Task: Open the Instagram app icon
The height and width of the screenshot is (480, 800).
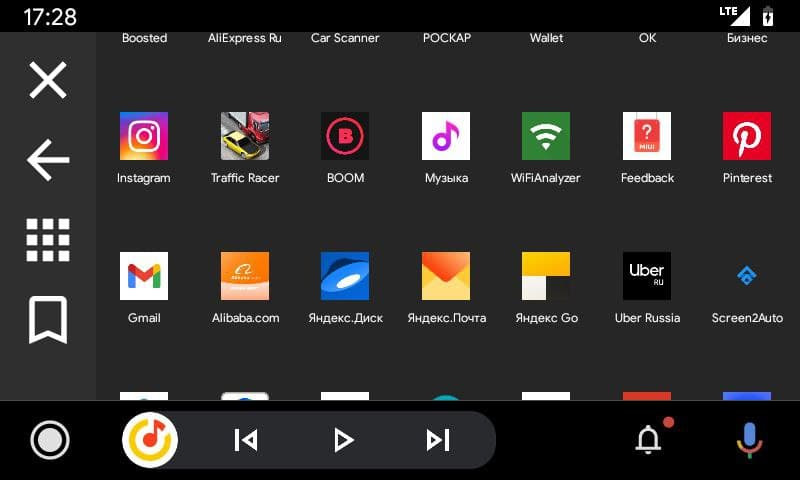Action: coord(144,136)
